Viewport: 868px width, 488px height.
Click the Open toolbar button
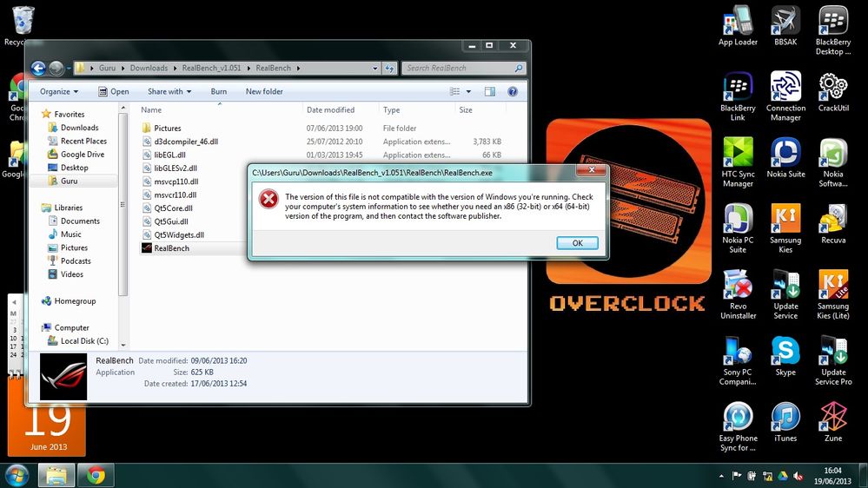point(114,91)
